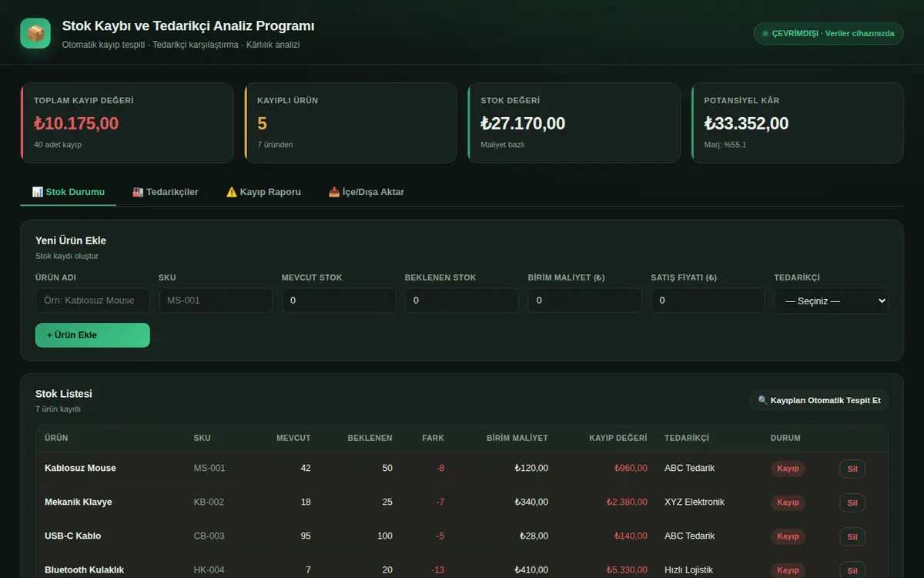Click the + Ürün Ekle button

92,335
